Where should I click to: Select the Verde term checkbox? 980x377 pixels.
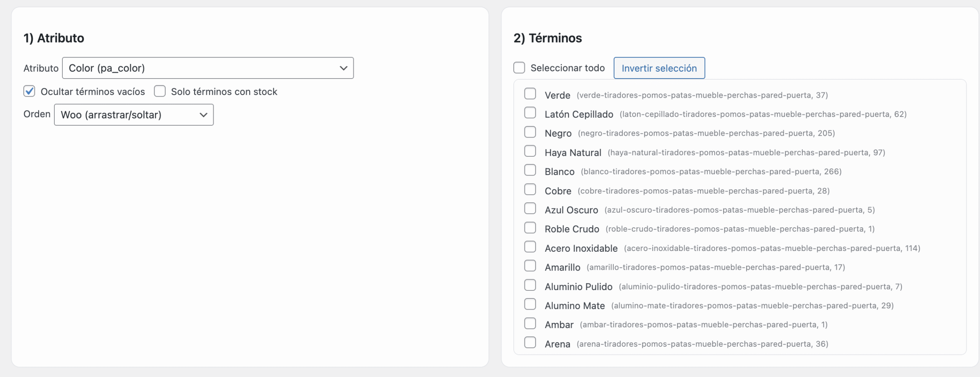tap(530, 94)
